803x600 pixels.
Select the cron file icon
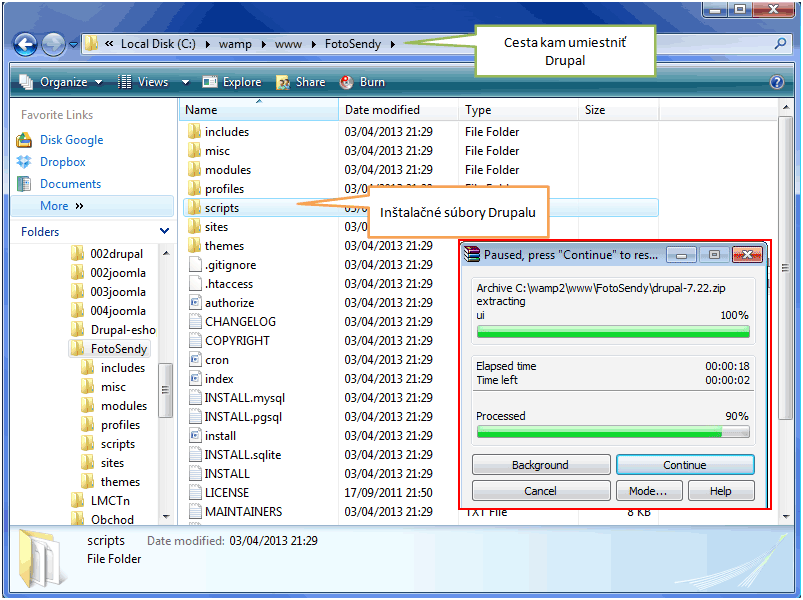[x=195, y=360]
